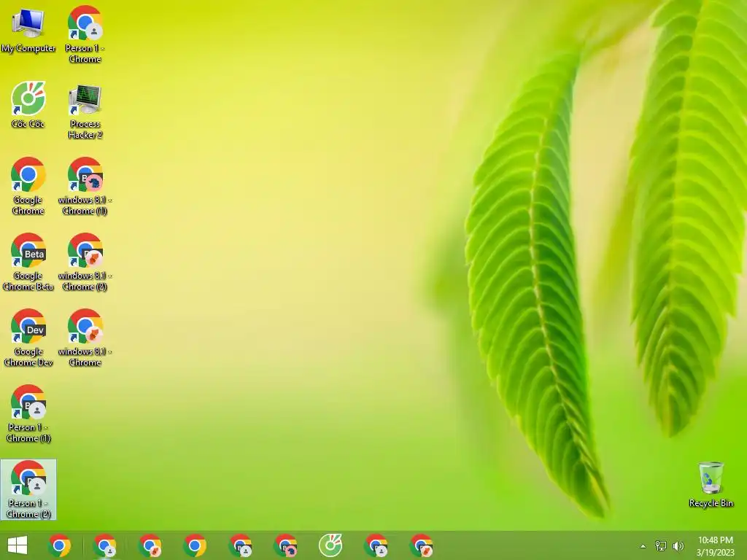Open the network status tray icon
The height and width of the screenshot is (560, 747).
click(661, 545)
